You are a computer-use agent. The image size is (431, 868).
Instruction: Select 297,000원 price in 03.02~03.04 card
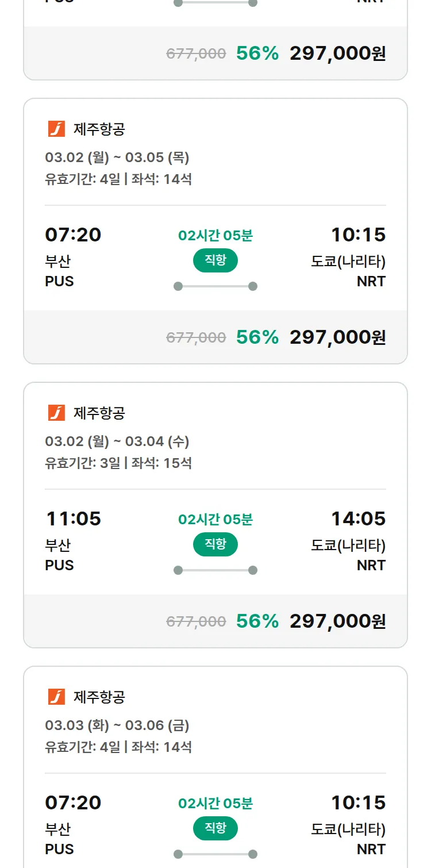pos(337,621)
